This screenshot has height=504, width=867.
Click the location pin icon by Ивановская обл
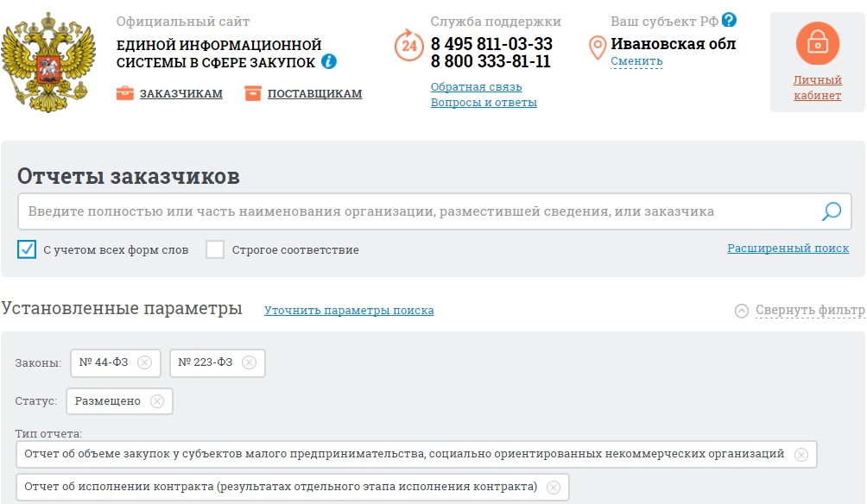point(597,47)
